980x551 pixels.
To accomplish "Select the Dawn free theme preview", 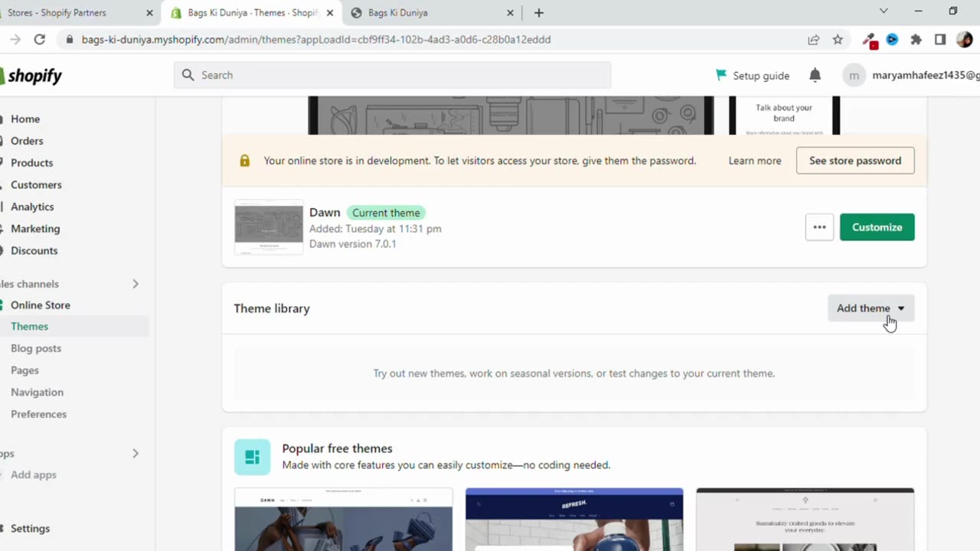I will [343, 519].
